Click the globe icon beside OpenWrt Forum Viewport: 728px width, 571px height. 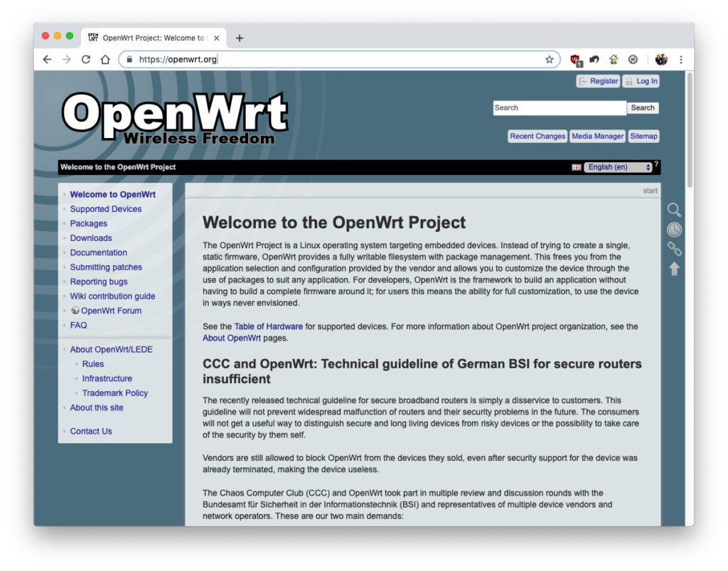pyautogui.click(x=75, y=311)
